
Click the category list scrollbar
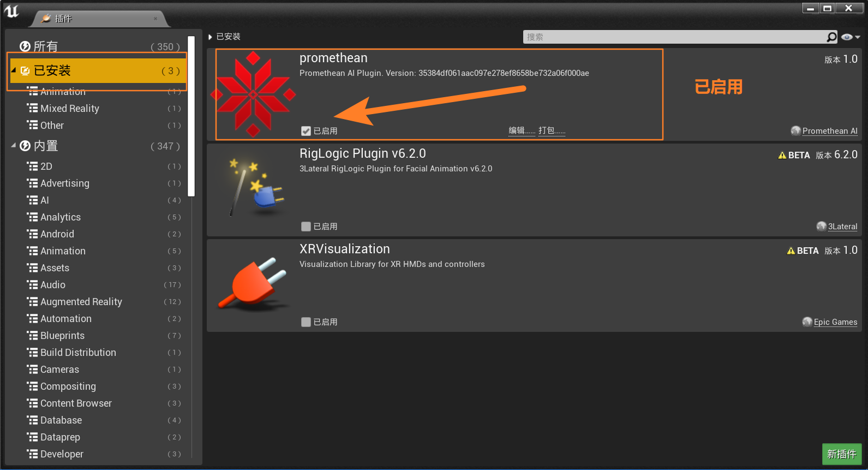coord(191,116)
